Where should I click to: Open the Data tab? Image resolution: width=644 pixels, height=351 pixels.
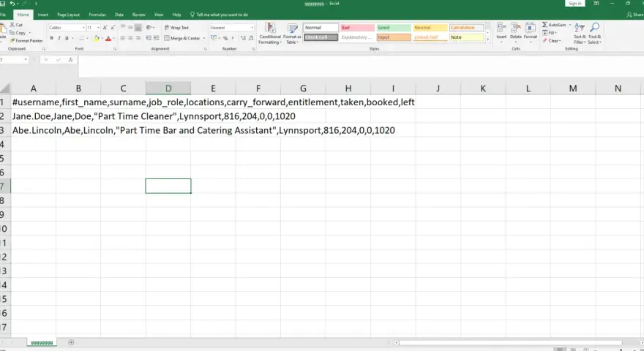point(119,15)
